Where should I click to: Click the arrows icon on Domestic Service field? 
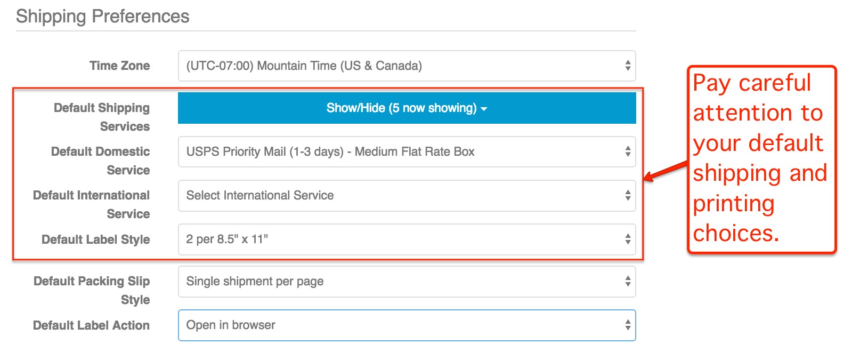pos(628,152)
